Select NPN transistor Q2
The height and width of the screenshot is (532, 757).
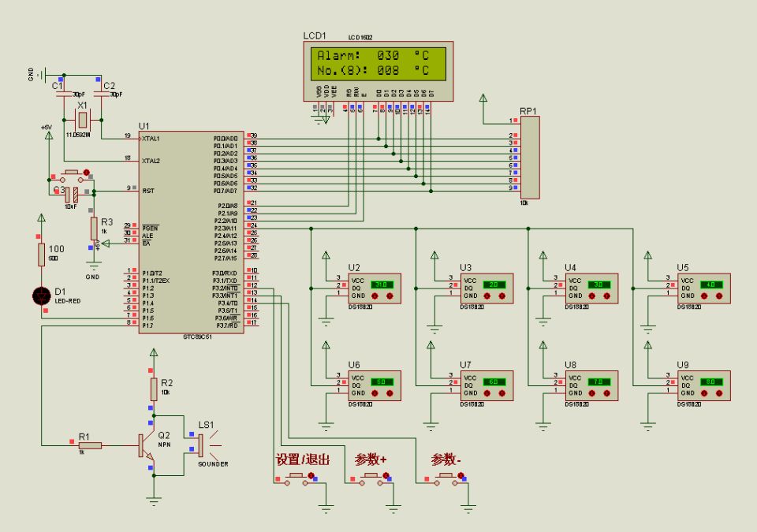[147, 445]
